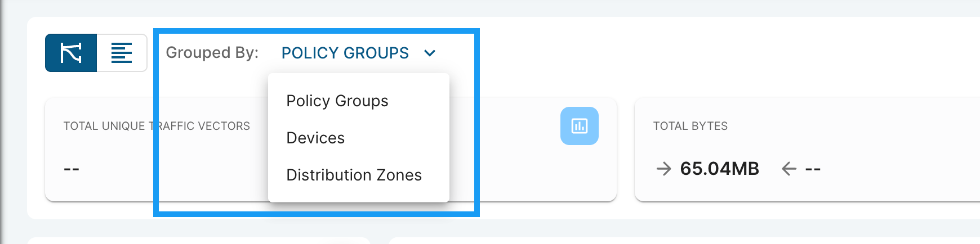Click the blue chart icon button

pyautogui.click(x=579, y=126)
